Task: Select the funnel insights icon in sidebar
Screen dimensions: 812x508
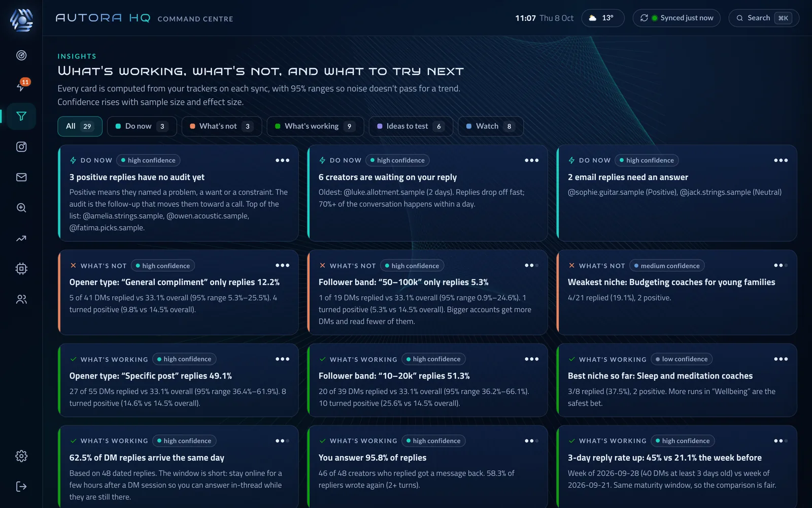Action: tap(21, 116)
